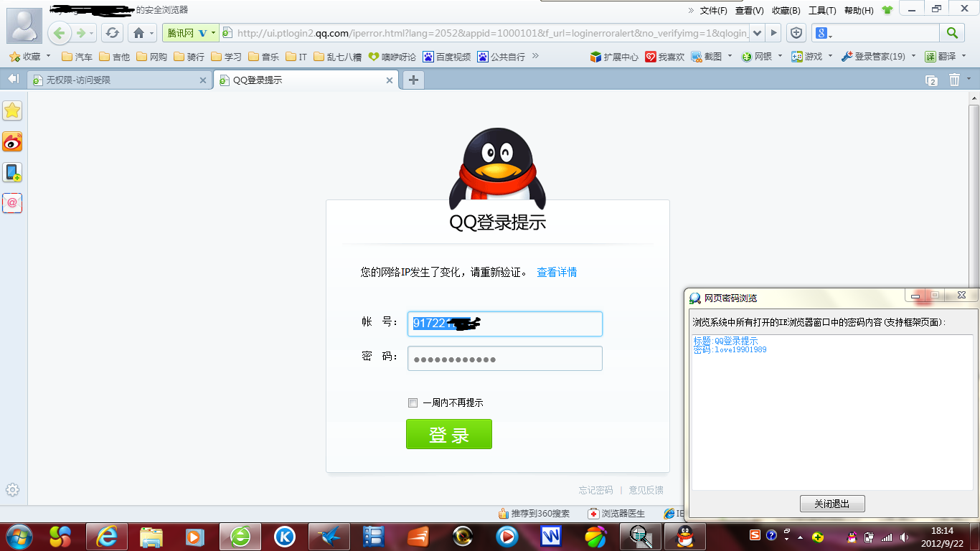980x551 pixels.
Task: Click 登录管家(19) in the toolbar
Action: pyautogui.click(x=872, y=57)
